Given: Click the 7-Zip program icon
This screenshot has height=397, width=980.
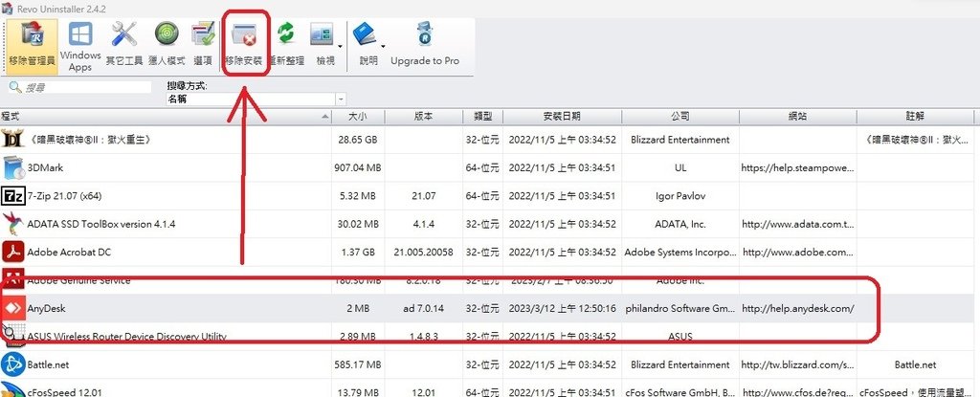Looking at the screenshot, I should click(x=13, y=196).
